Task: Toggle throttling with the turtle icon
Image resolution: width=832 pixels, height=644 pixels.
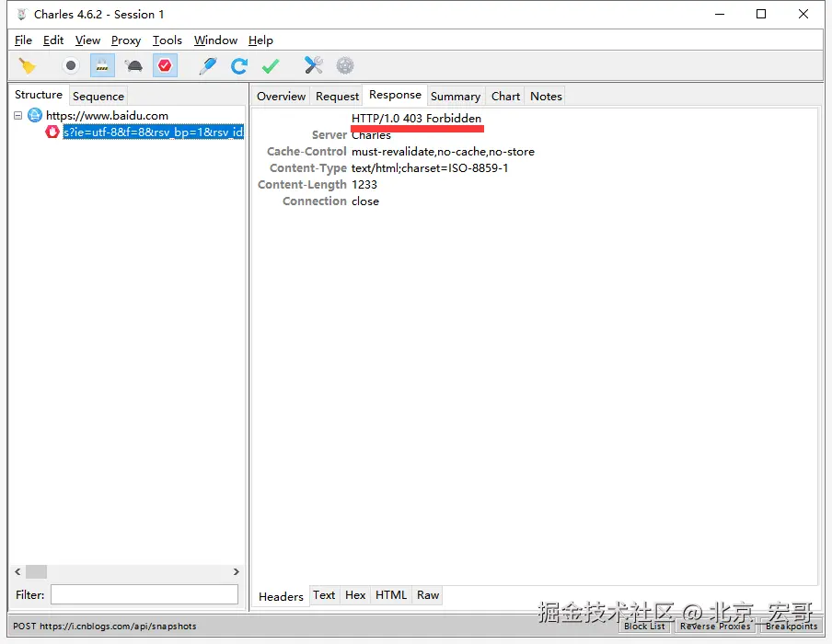Action: click(133, 65)
